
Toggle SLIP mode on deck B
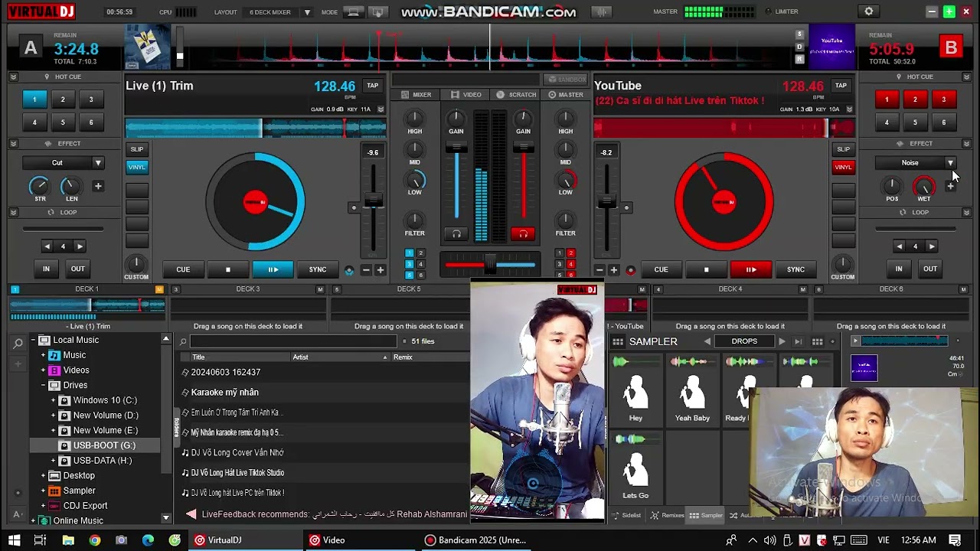(x=843, y=149)
